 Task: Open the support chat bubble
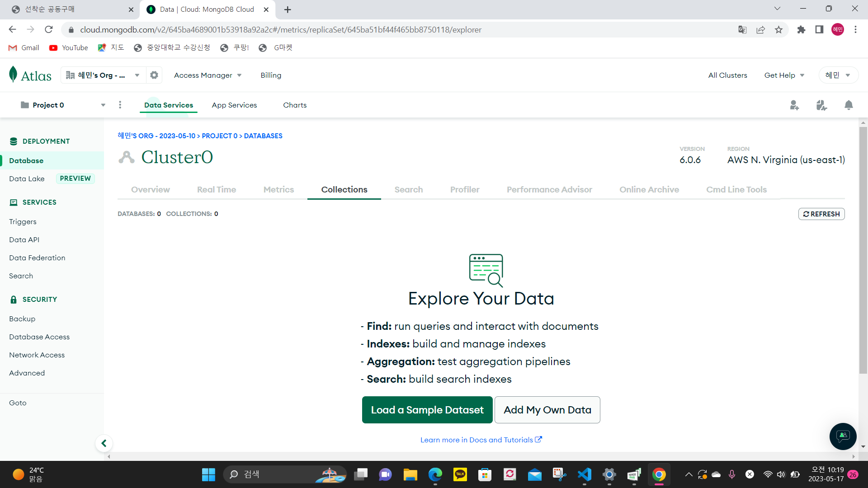pyautogui.click(x=843, y=436)
